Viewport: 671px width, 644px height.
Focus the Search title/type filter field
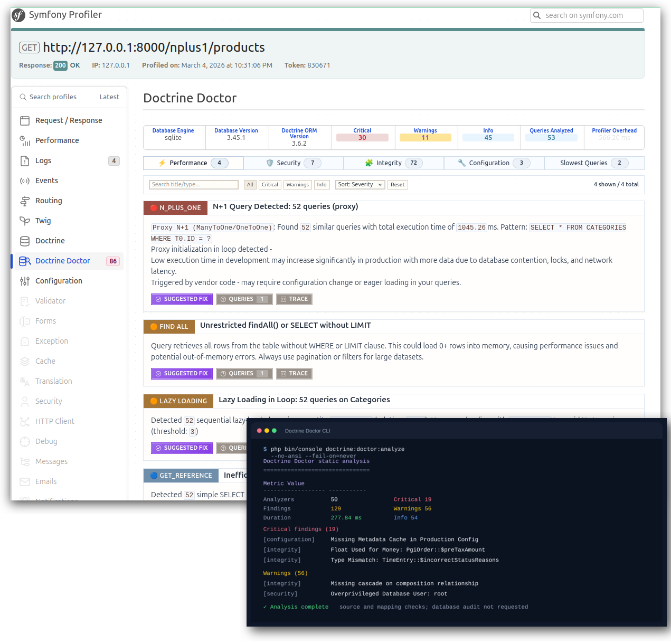click(x=194, y=185)
